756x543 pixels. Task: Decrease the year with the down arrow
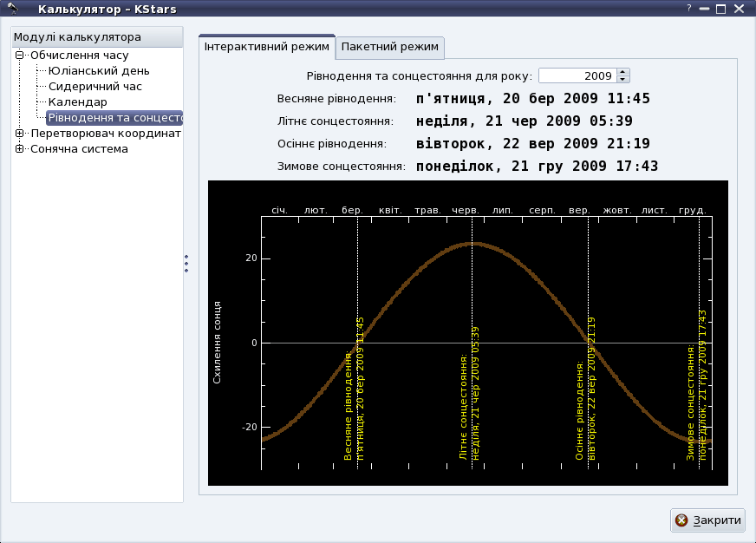(x=622, y=80)
